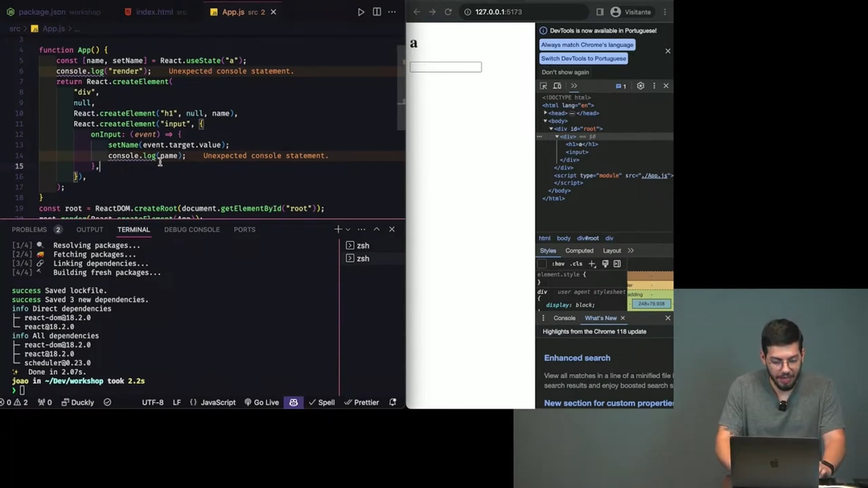Click new style rule plus icon
The height and width of the screenshot is (488, 868).
pos(592,264)
